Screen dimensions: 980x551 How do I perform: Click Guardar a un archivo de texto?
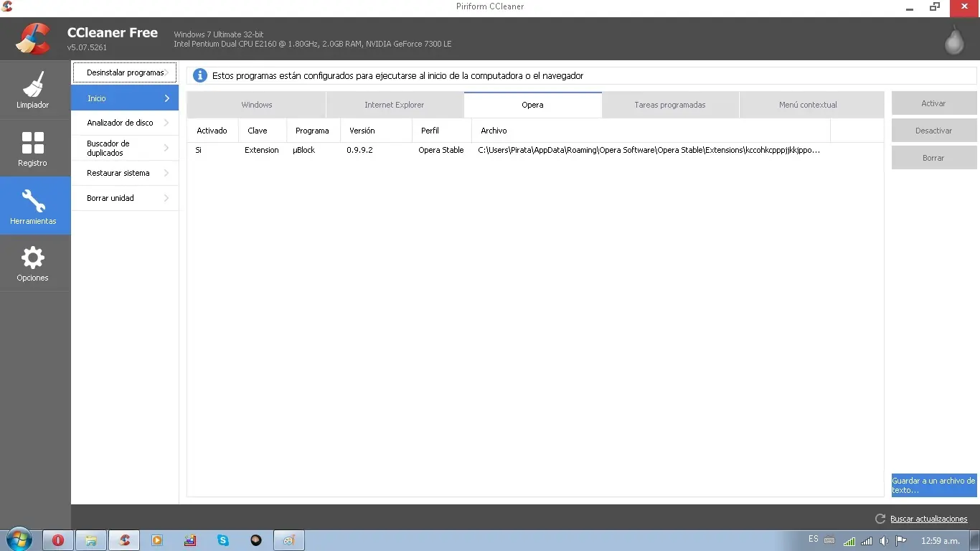[934, 486]
